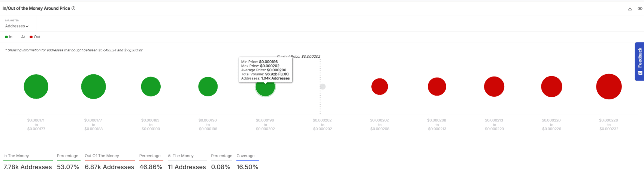This screenshot has height=177, width=644.
Task: Click the red bubble for $0.000213 to $0.000220
Action: tap(494, 87)
